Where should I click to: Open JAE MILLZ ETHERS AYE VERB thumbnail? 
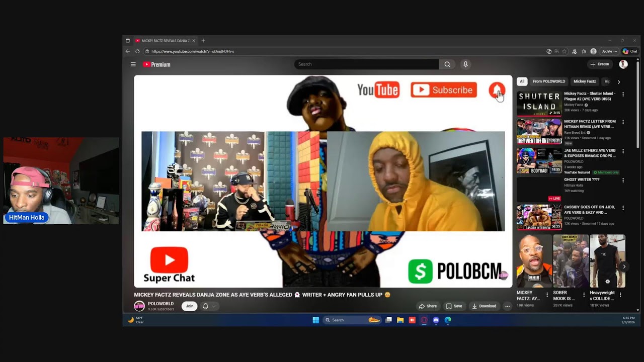(539, 160)
